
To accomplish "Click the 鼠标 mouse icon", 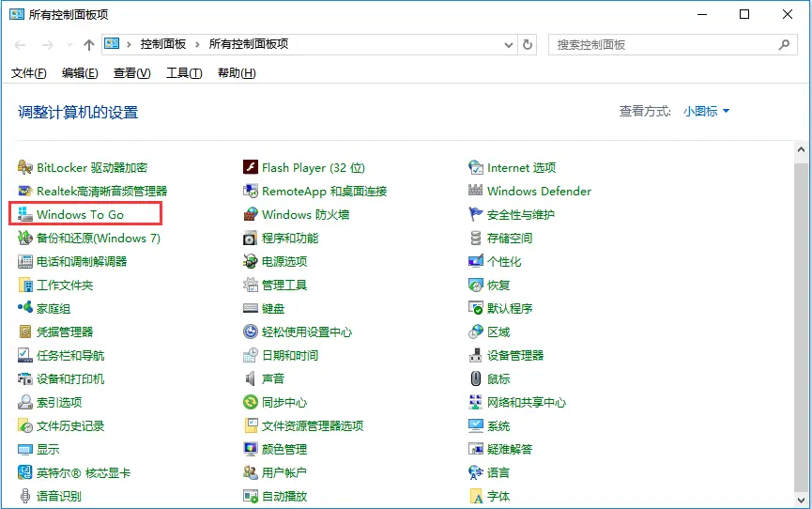I will tap(476, 379).
